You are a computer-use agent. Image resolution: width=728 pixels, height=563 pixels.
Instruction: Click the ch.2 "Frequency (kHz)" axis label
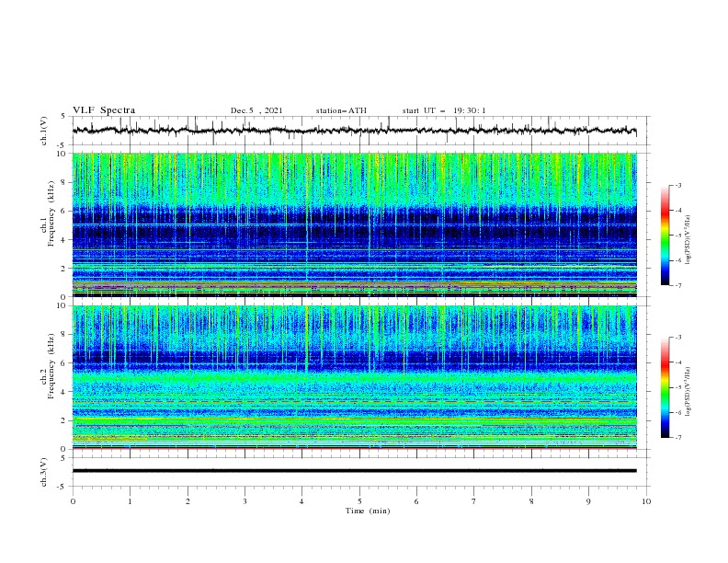[51, 366]
